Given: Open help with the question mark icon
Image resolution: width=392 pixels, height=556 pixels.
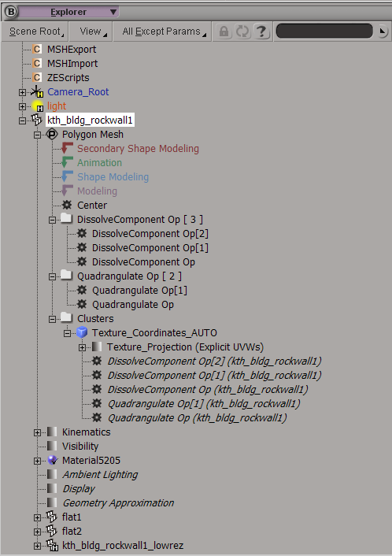Looking at the screenshot, I should point(261,32).
